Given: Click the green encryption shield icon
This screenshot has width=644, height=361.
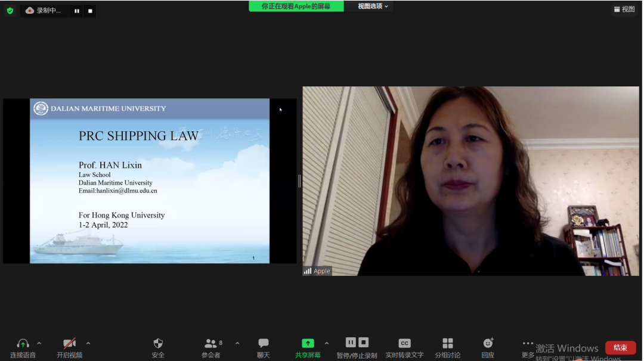Looking at the screenshot, I should coord(10,11).
